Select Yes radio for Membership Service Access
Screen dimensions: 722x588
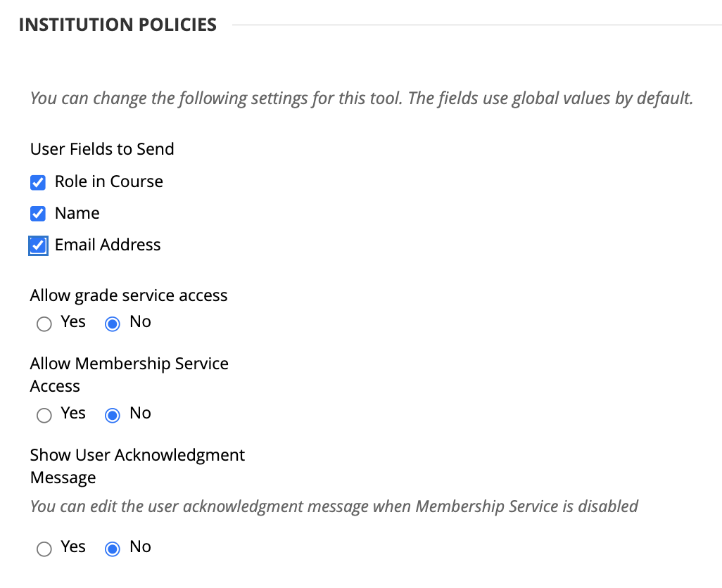(x=44, y=416)
